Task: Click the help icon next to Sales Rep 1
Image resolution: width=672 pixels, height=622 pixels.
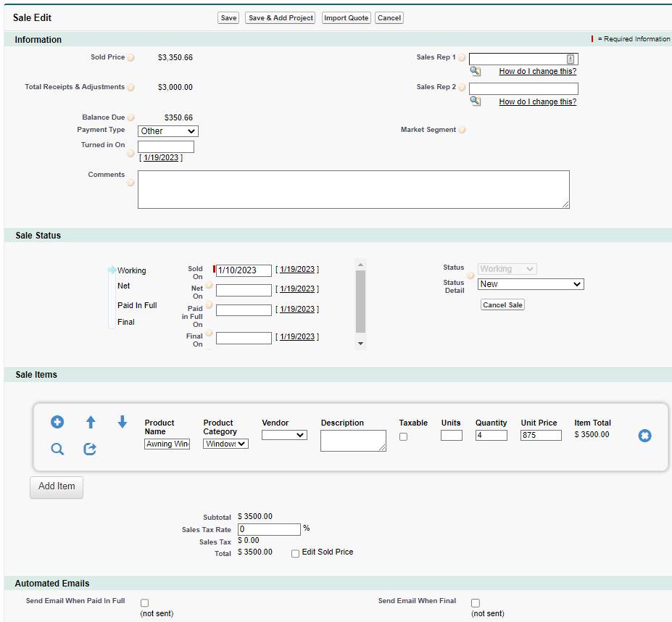Action: tap(462, 57)
